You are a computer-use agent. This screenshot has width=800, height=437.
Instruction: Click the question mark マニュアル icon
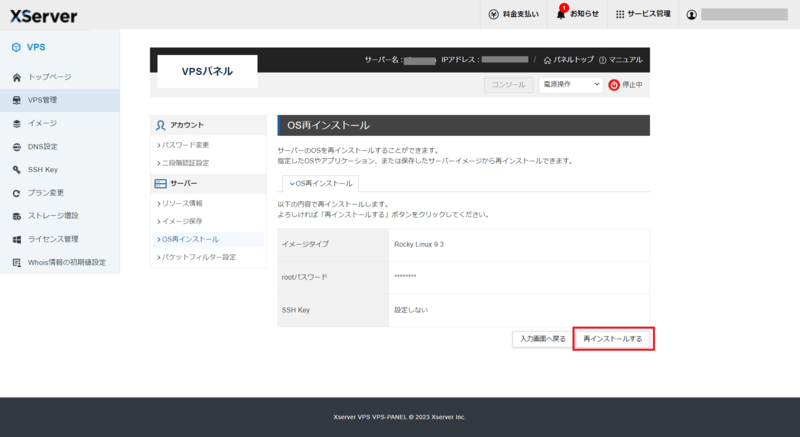[x=603, y=60]
